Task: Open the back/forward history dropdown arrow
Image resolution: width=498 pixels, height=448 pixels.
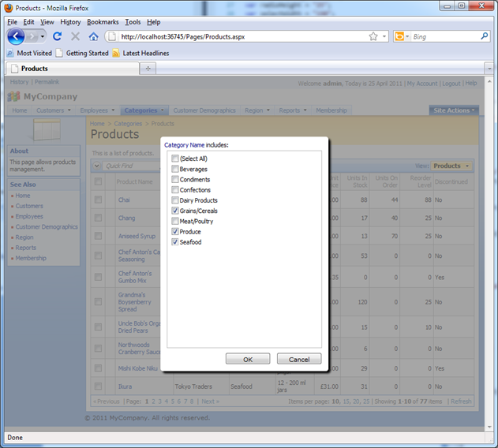Action: [x=43, y=36]
